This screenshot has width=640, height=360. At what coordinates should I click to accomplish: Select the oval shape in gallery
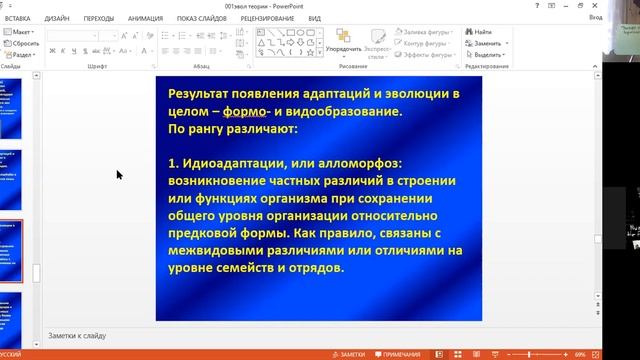(300, 32)
